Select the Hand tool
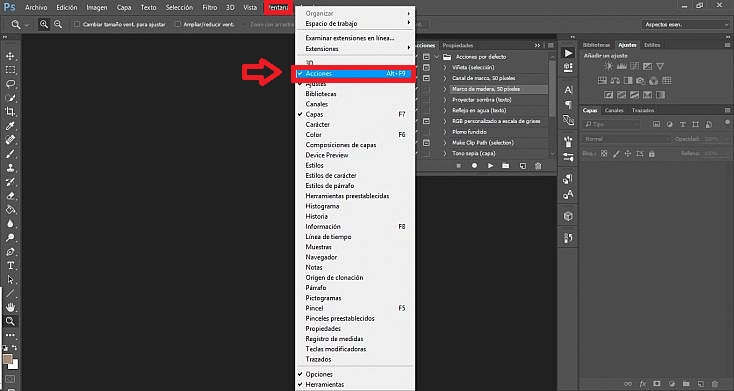This screenshot has height=391, width=734. pyautogui.click(x=10, y=307)
